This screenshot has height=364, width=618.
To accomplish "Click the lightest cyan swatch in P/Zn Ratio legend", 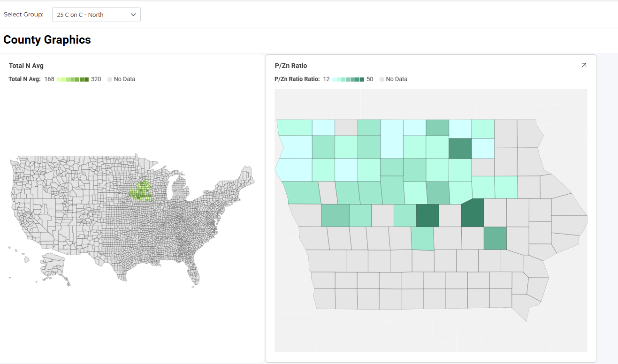I will 334,79.
